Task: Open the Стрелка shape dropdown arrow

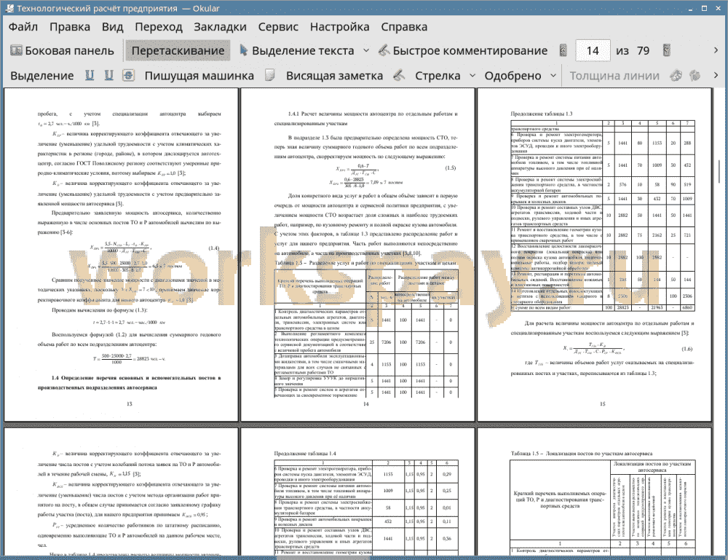Action: (x=472, y=76)
